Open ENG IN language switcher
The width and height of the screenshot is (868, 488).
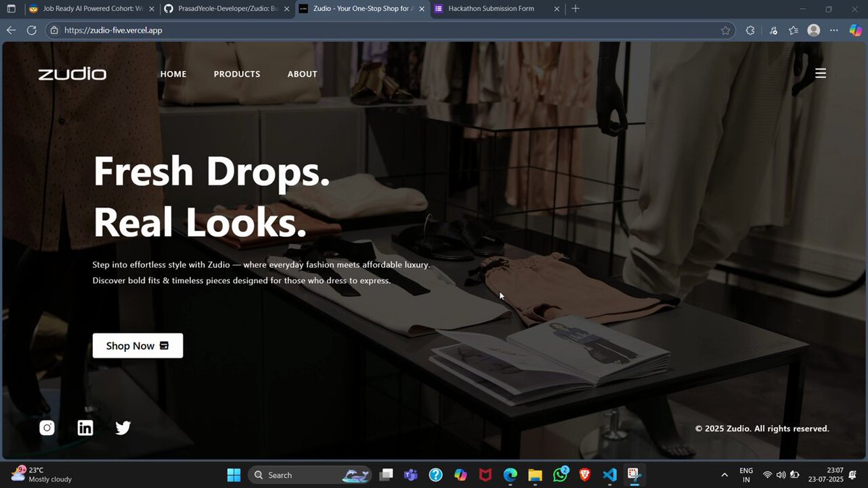pos(746,475)
